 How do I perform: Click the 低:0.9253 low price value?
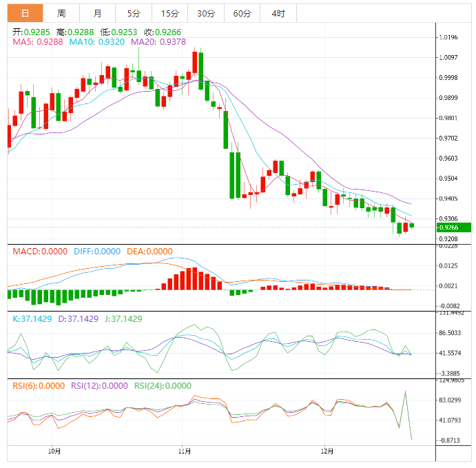coord(118,32)
